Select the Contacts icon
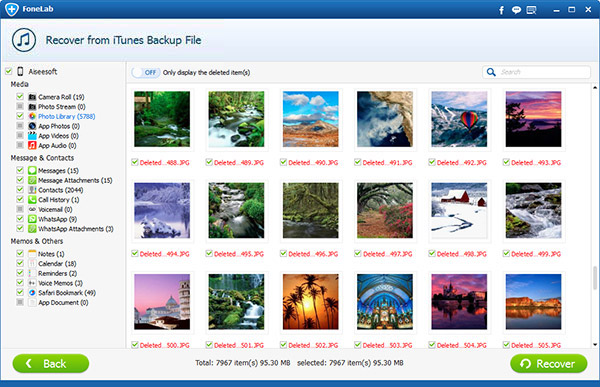 click(32, 190)
